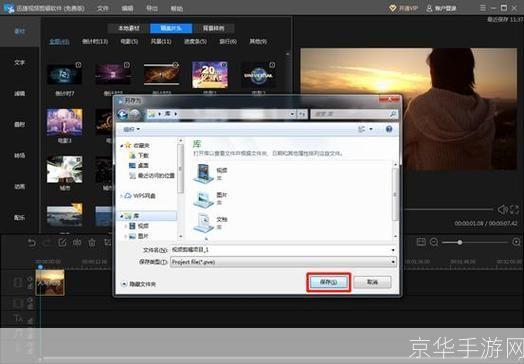This screenshot has height=364, width=524.
Task: Click the split clip icon in timeline toolbar
Action: point(77,243)
